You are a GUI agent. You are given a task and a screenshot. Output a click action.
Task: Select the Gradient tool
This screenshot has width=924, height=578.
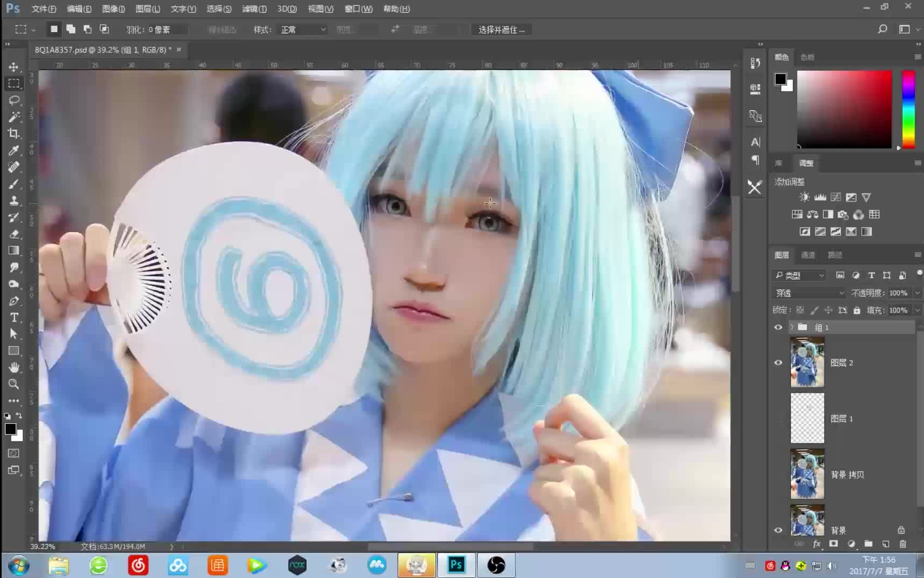point(14,250)
